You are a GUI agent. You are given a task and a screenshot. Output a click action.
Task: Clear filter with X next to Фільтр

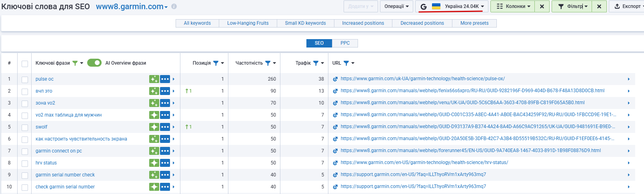tap(599, 6)
